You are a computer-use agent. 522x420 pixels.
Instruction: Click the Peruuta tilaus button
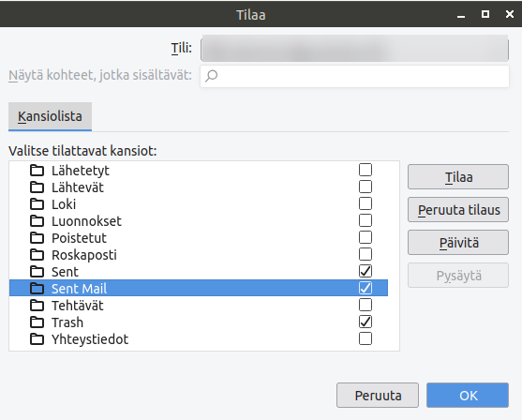(x=458, y=210)
